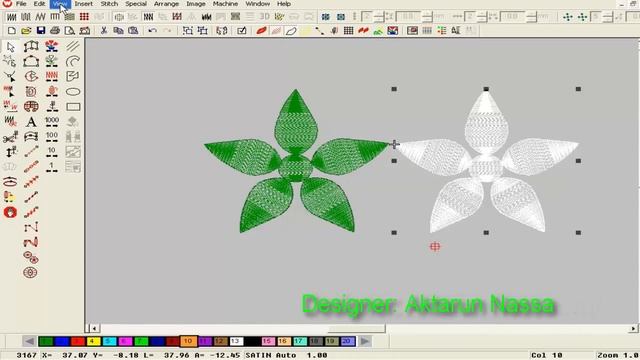
Task: Open the Window menu
Action: [258, 4]
